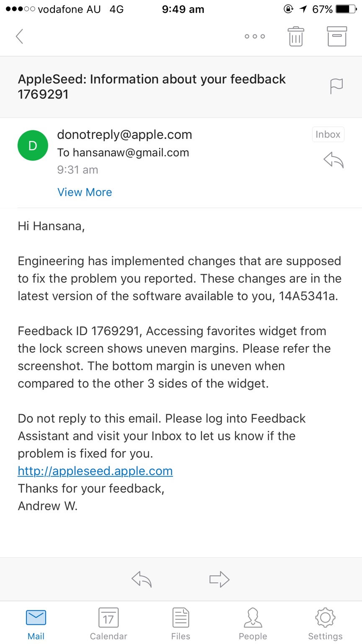Open the Files tab
The image size is (362, 644).
(x=181, y=624)
